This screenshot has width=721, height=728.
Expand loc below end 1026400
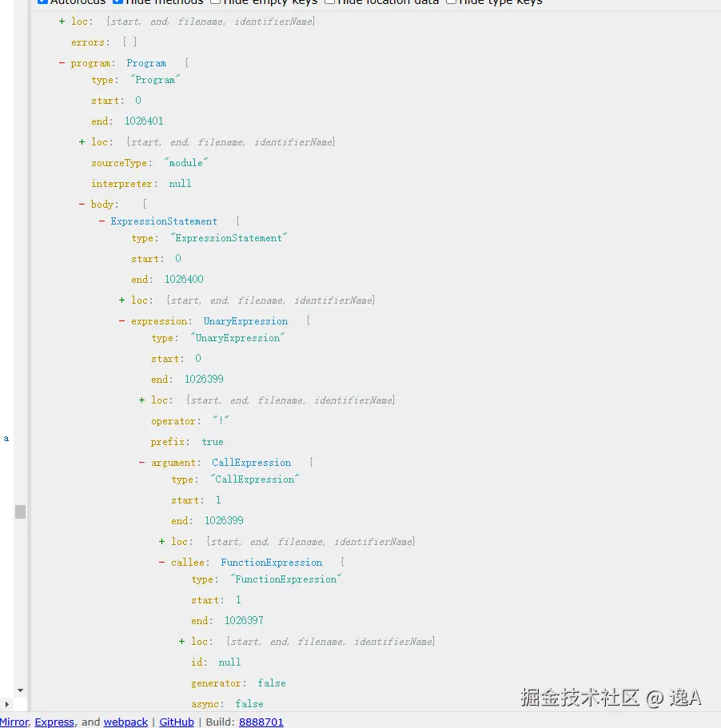click(x=121, y=300)
